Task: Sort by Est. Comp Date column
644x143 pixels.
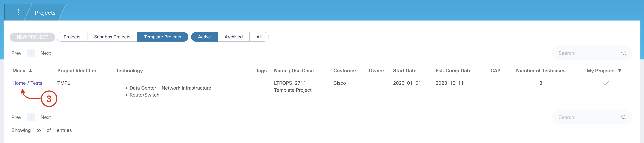Action: tap(453, 71)
